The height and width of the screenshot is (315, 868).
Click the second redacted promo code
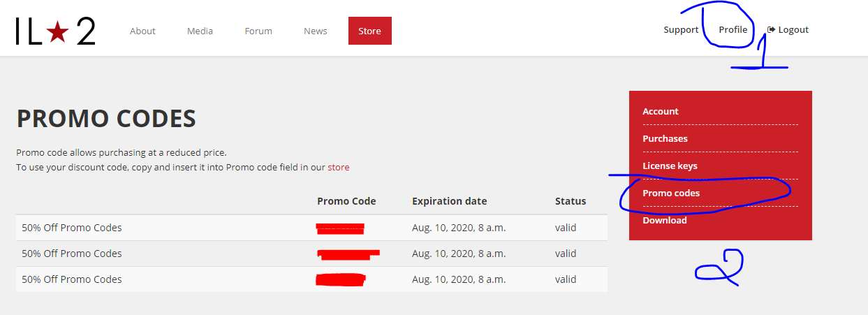[x=348, y=254]
